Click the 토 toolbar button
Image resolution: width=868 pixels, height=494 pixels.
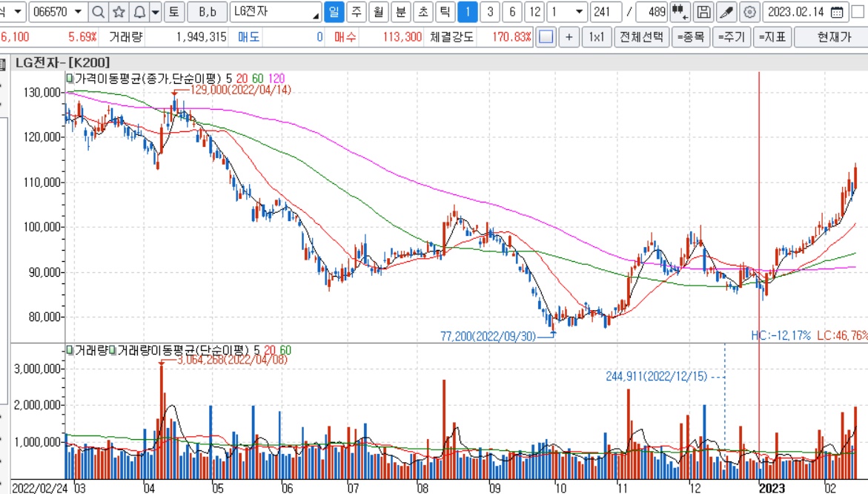pyautogui.click(x=173, y=12)
